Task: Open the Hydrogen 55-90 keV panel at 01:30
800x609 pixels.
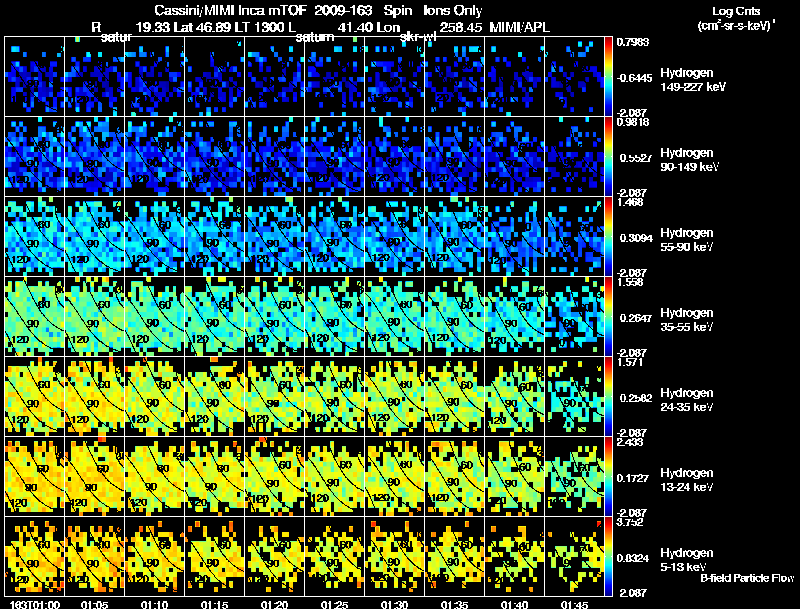Action: (394, 236)
